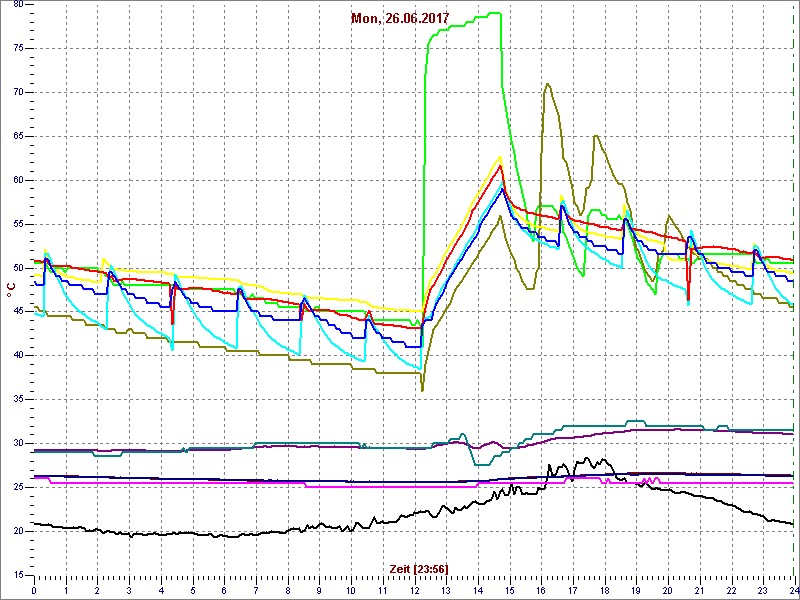
Task: Click the 25 temperature axis label
Action: 18,487
